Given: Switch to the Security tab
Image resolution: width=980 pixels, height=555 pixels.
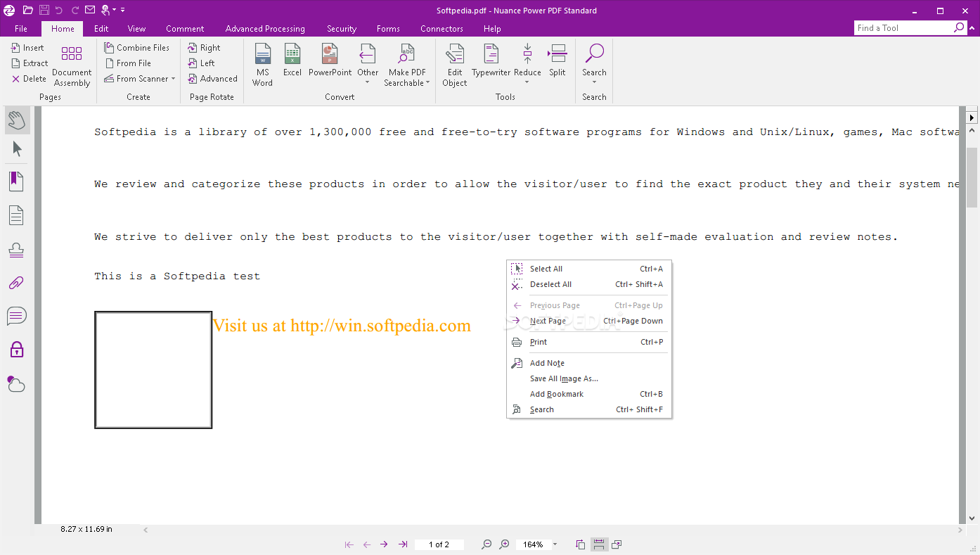Looking at the screenshot, I should coord(342,29).
